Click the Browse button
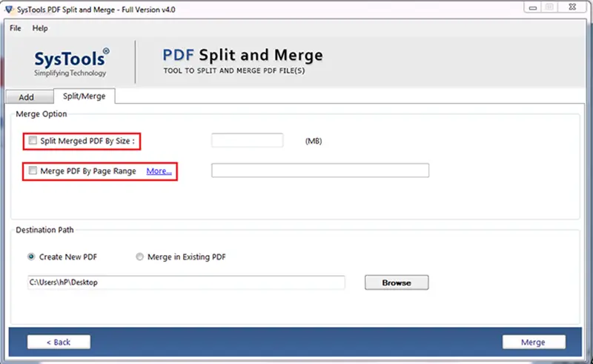 pos(397,282)
